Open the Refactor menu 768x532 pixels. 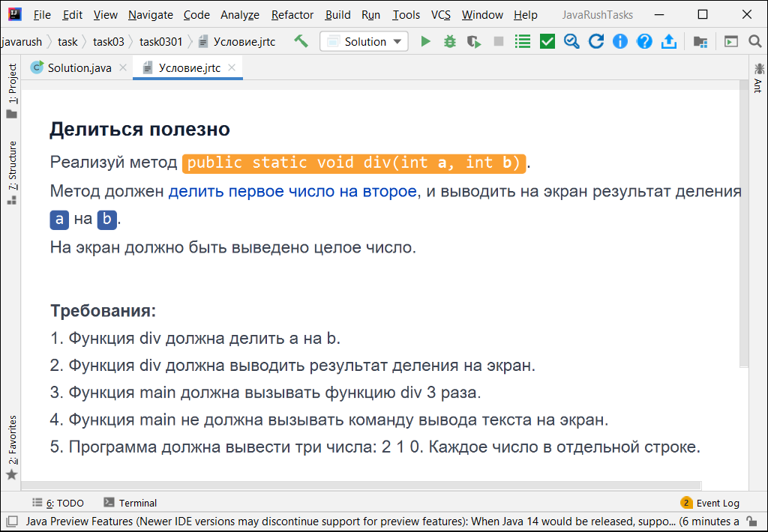pos(292,15)
